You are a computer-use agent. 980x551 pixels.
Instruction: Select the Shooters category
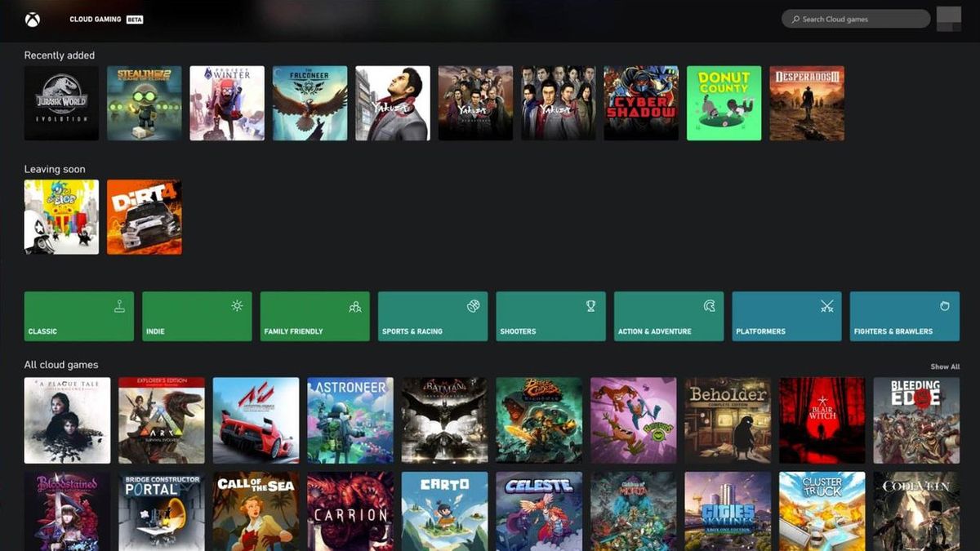[x=551, y=316]
